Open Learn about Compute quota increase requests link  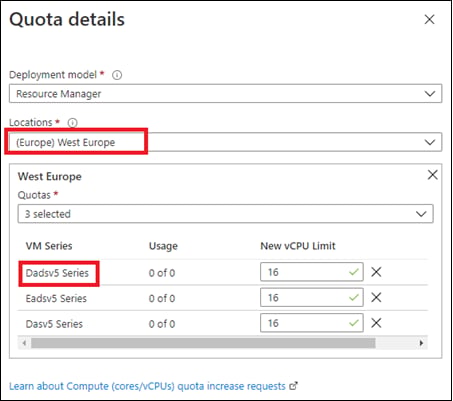pos(147,386)
